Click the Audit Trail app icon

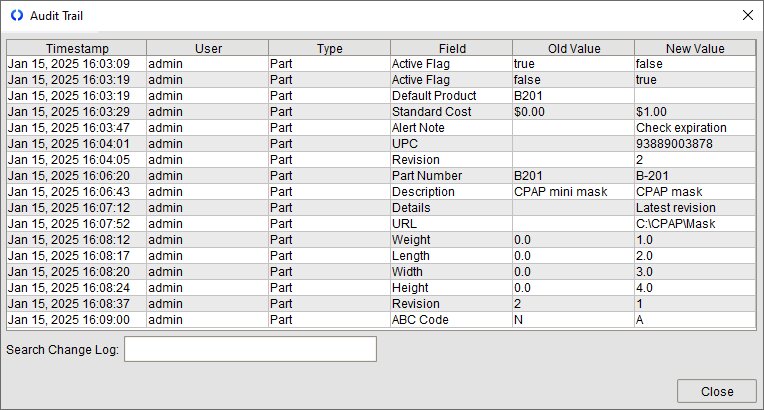click(x=16, y=15)
